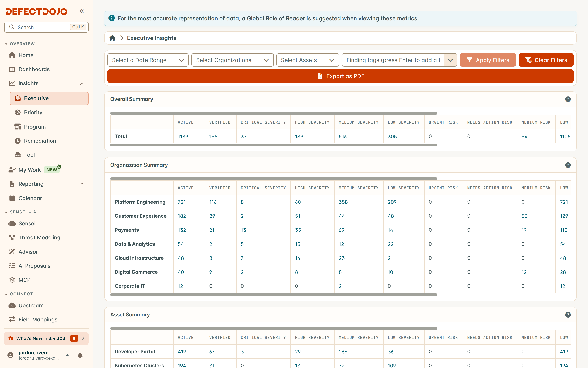This screenshot has width=588, height=368.
Task: Click Overall Summary top horizontal scrollbar
Action: (274, 113)
